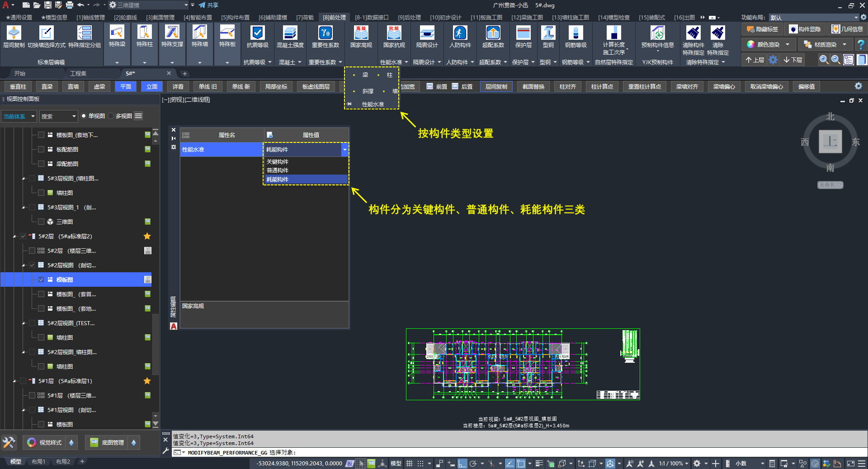This screenshot has width=868, height=469.
Task: Switch to the 布局1 layout tab
Action: click(38, 462)
